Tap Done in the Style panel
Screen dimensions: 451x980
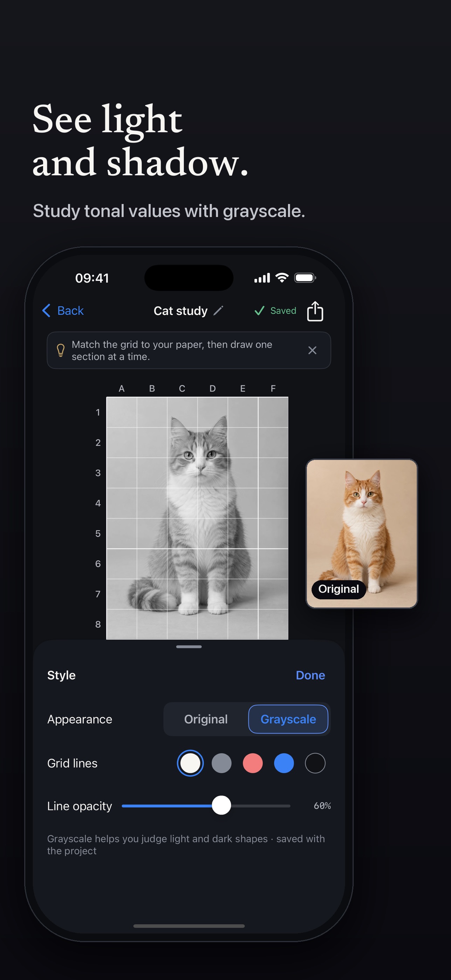[x=310, y=675]
